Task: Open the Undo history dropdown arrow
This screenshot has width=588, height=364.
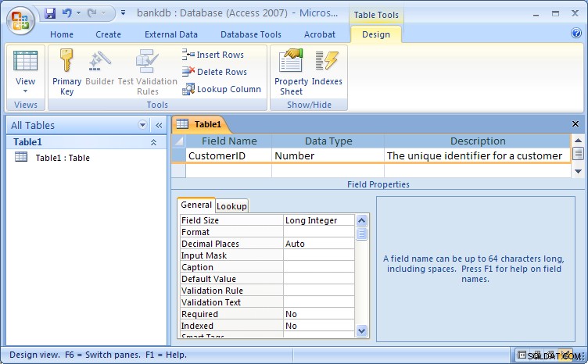Action: [78, 13]
